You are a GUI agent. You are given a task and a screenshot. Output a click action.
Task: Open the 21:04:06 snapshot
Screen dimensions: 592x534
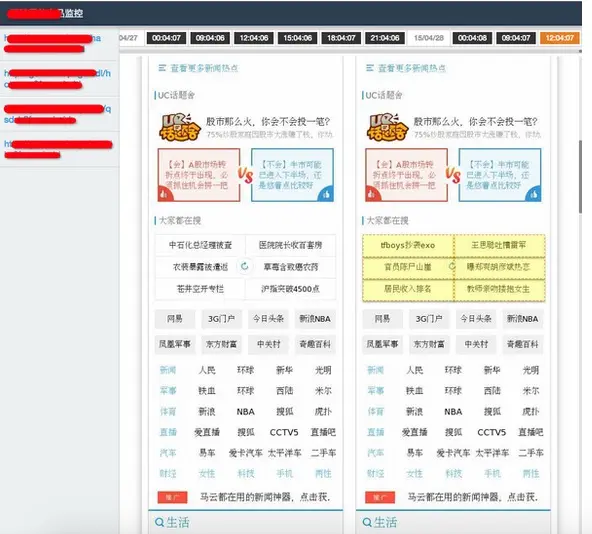click(385, 38)
